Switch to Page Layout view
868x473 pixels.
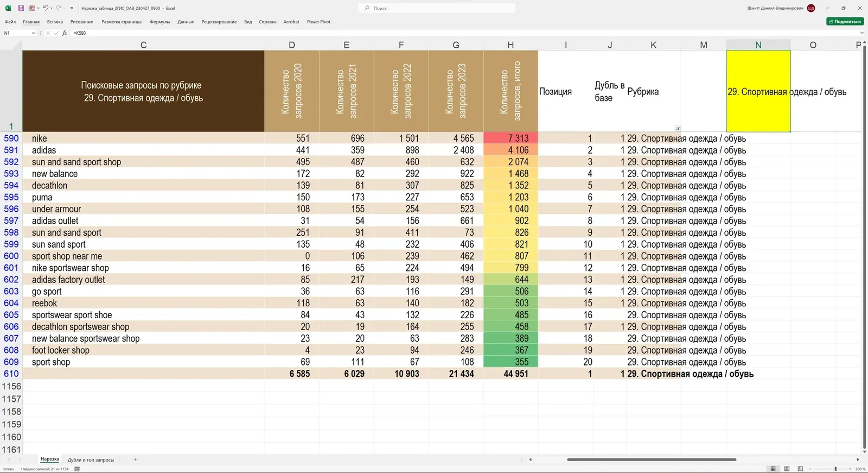[x=787, y=469]
